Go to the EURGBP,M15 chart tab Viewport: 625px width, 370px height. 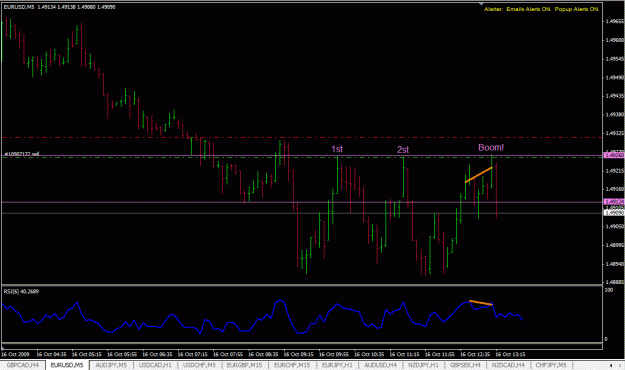click(244, 365)
